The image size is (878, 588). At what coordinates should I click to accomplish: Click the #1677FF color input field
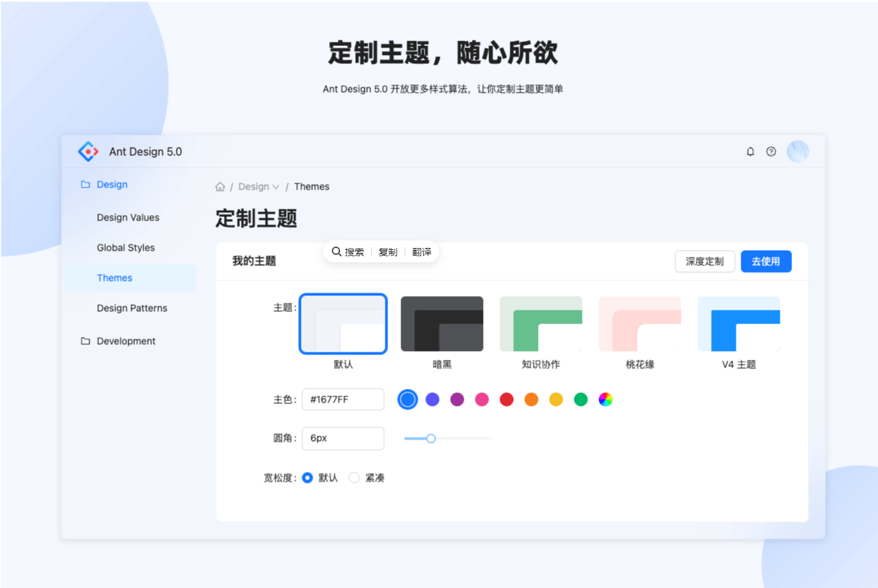click(x=343, y=399)
